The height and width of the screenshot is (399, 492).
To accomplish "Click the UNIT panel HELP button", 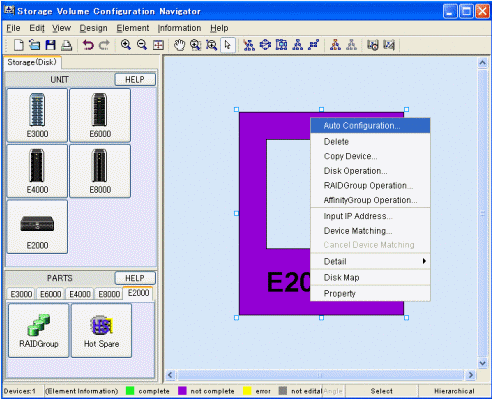I will coord(135,79).
